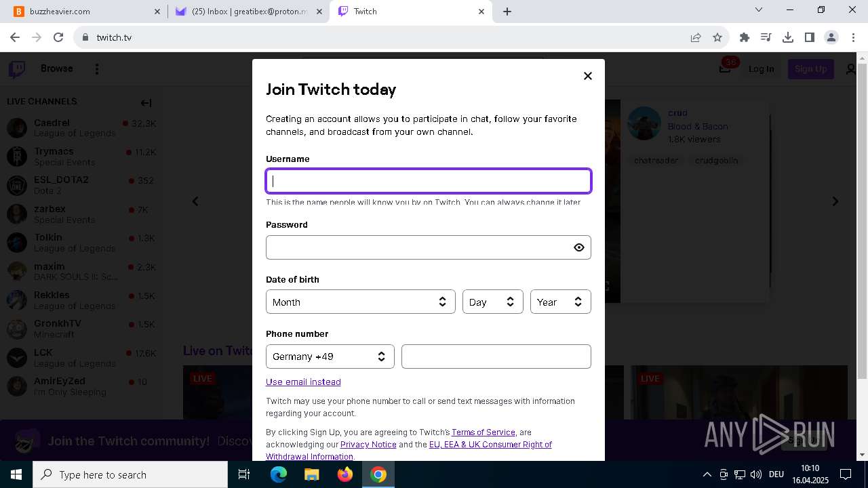Click Use email instead link

click(303, 382)
